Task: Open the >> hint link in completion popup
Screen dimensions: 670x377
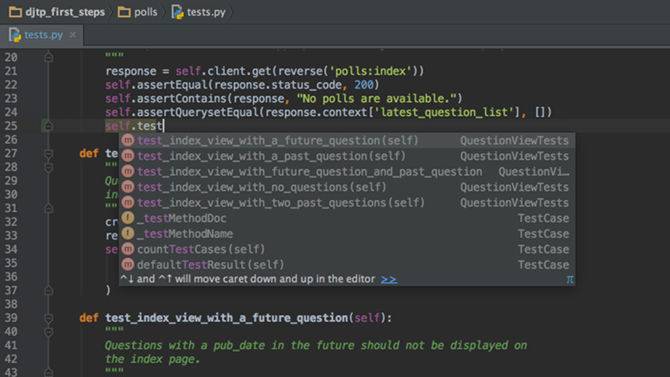Action: click(388, 280)
